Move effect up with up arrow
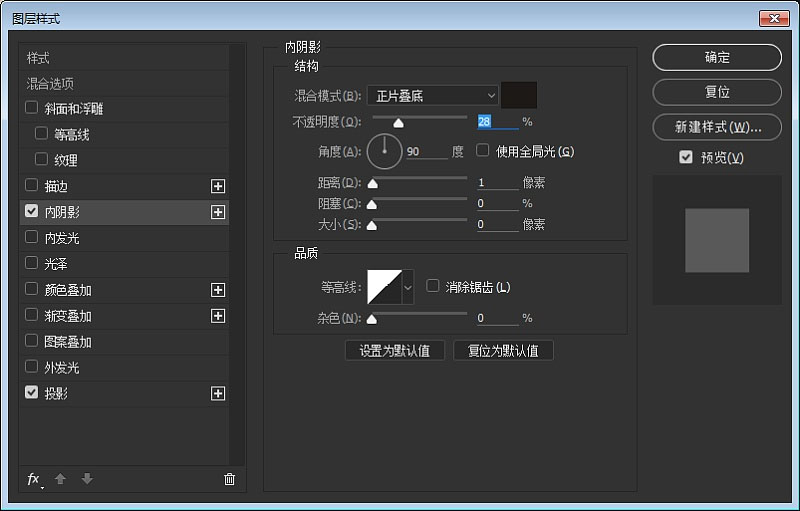Viewport: 800px width, 511px height. tap(60, 479)
